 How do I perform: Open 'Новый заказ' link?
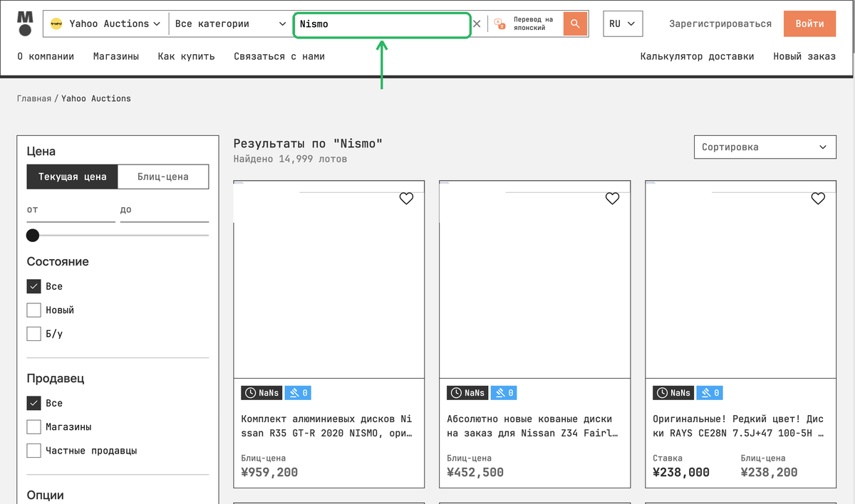point(804,56)
